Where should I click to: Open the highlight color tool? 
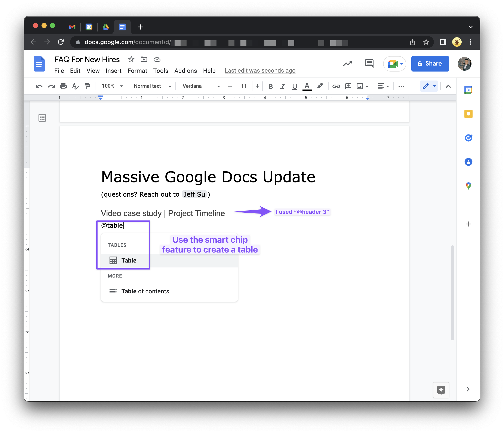(320, 86)
